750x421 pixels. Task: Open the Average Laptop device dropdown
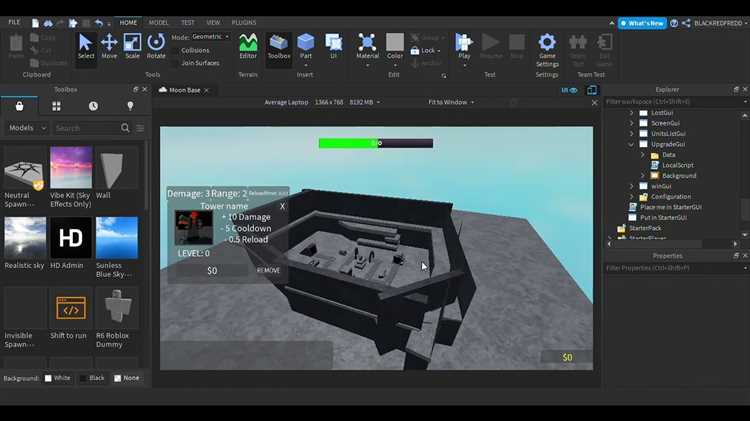[x=322, y=102]
